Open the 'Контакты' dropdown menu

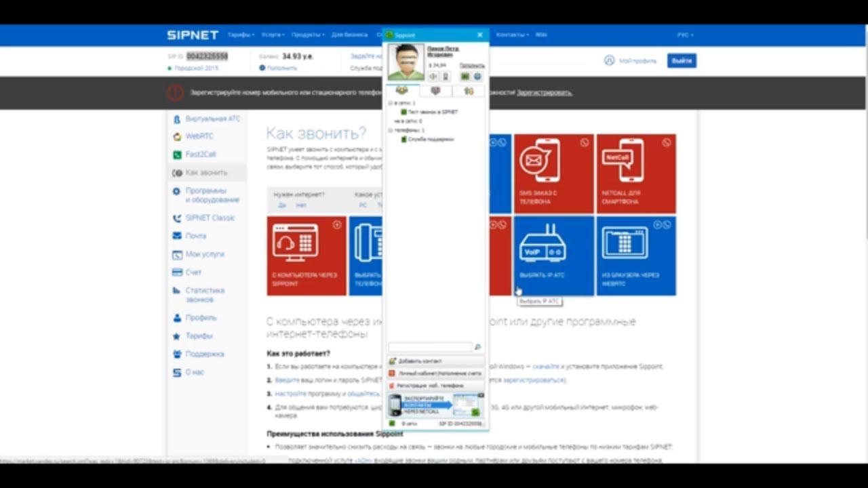512,35
